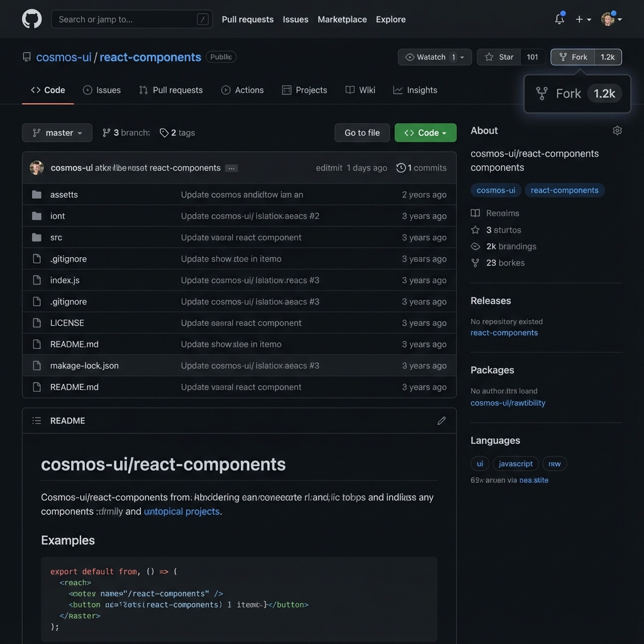Click the file icon next to LICENSE
The width and height of the screenshot is (644, 644).
click(36, 323)
